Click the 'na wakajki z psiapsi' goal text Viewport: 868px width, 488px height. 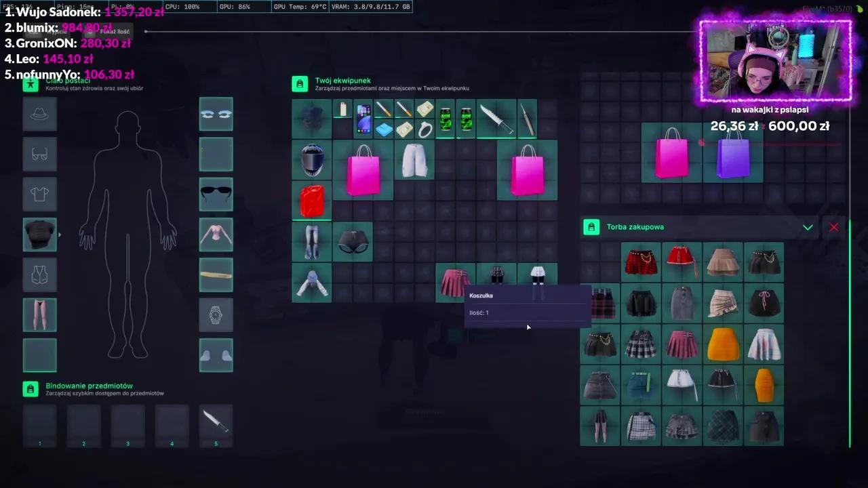coord(770,109)
